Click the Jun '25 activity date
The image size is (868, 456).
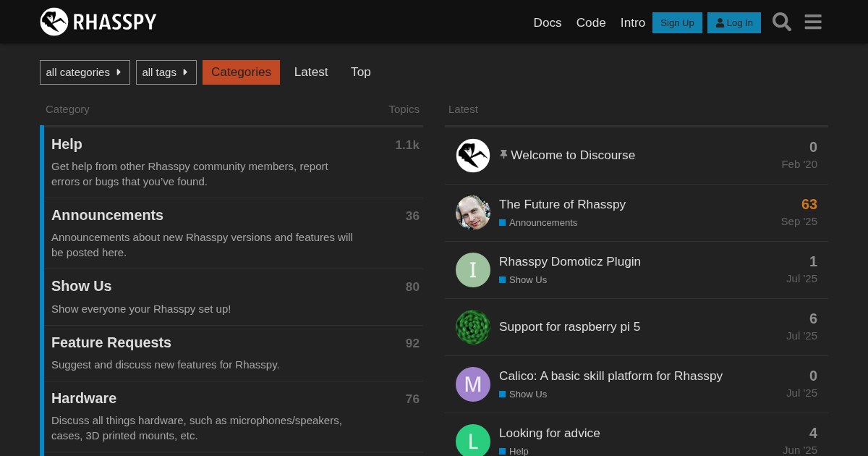pyautogui.click(x=800, y=450)
